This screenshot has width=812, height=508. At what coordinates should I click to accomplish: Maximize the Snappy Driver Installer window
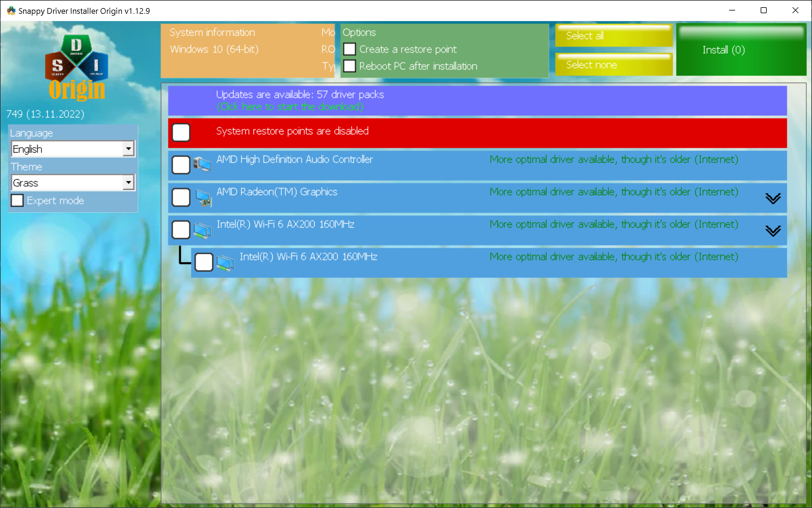764,11
